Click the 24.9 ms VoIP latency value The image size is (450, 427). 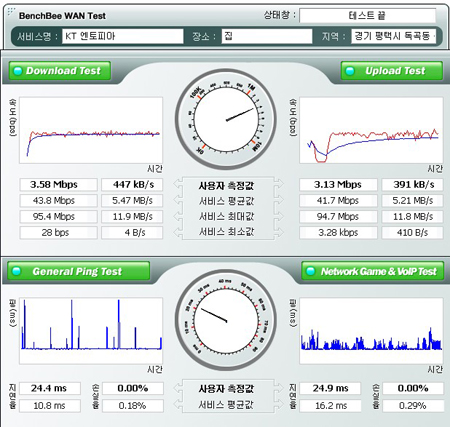tap(330, 388)
